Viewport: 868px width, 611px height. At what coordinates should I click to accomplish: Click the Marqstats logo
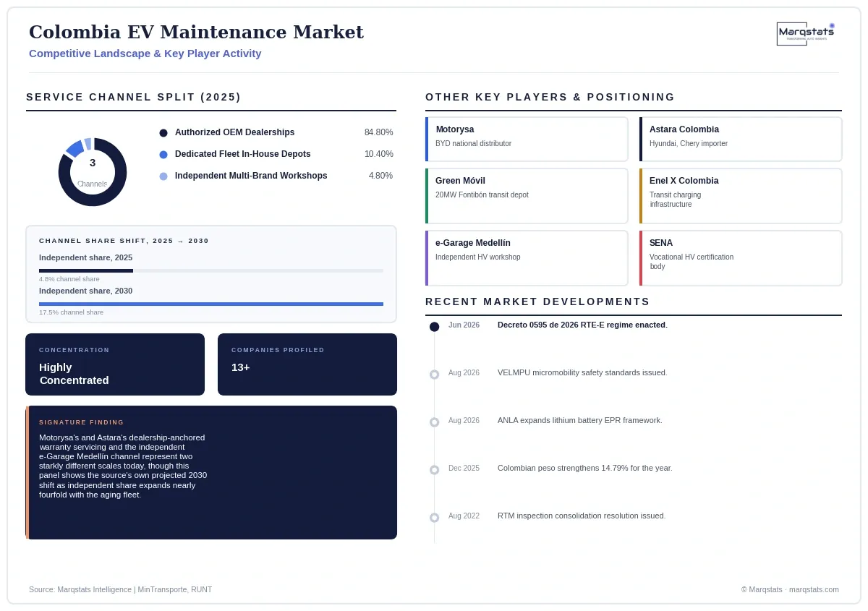tap(806, 33)
